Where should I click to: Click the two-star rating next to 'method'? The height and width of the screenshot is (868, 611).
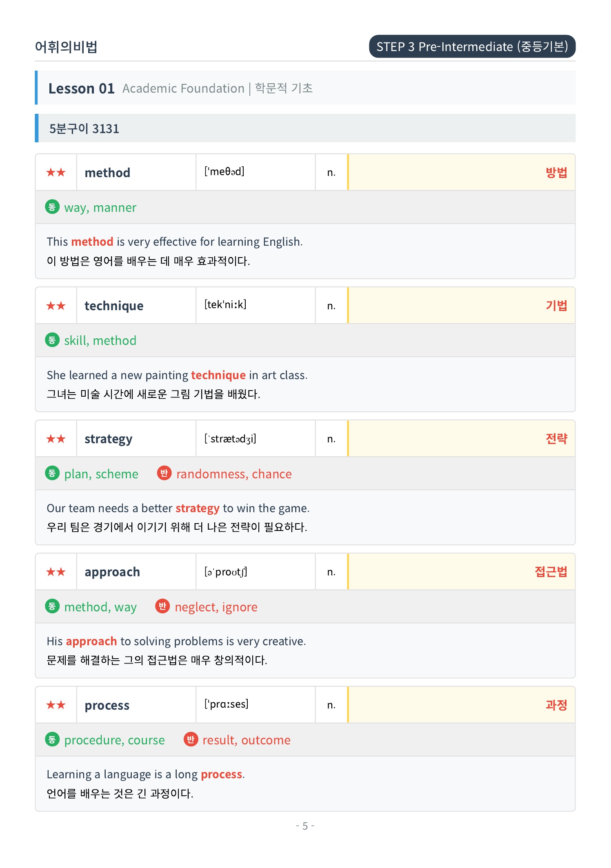(56, 172)
